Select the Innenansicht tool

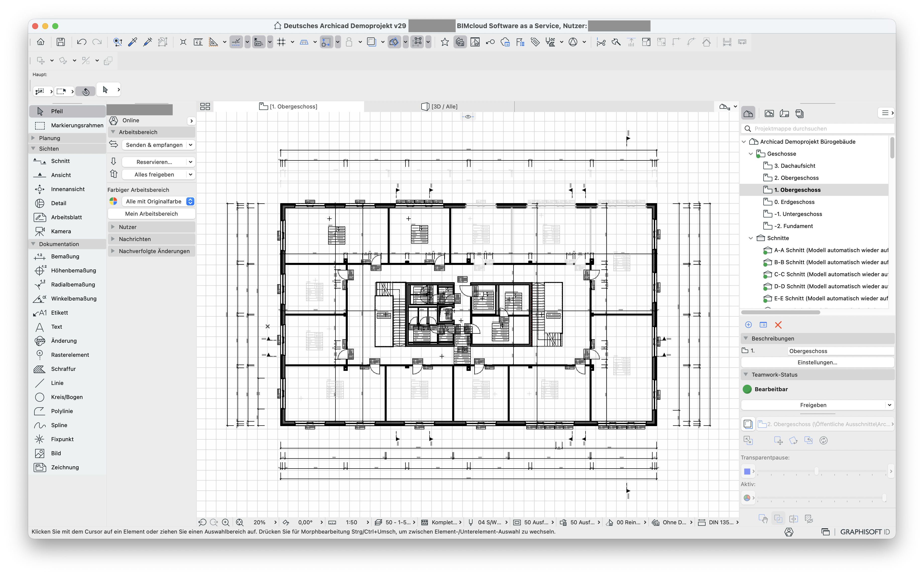click(x=68, y=189)
